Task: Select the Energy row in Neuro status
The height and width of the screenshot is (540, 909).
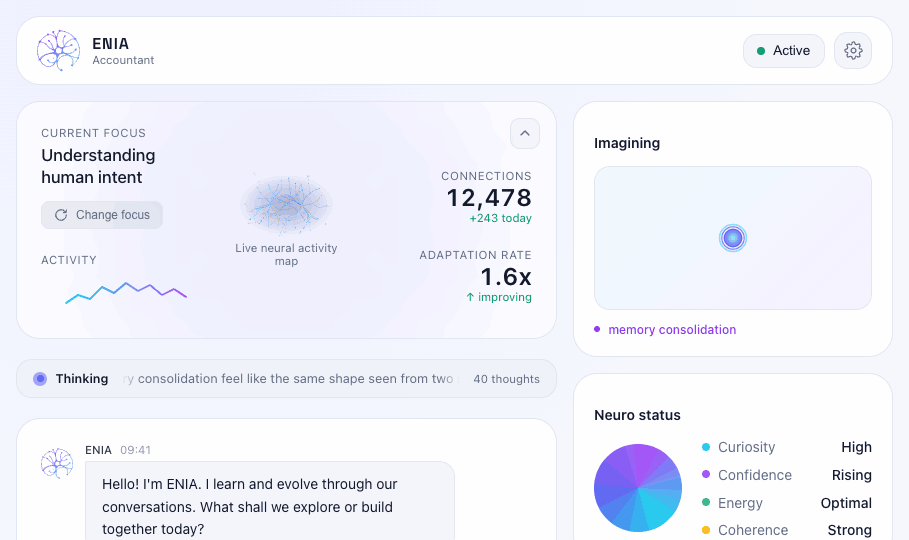Action: [x=787, y=503]
